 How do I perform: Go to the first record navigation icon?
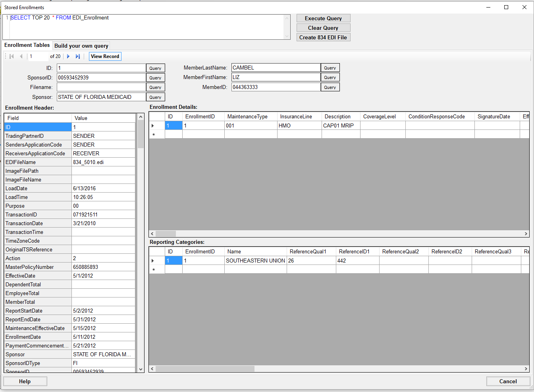pyautogui.click(x=12, y=56)
